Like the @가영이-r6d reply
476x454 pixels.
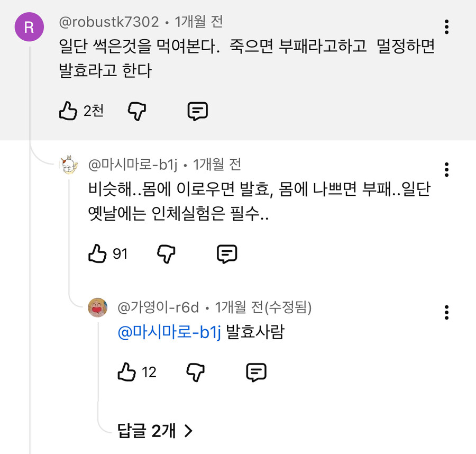(127, 372)
